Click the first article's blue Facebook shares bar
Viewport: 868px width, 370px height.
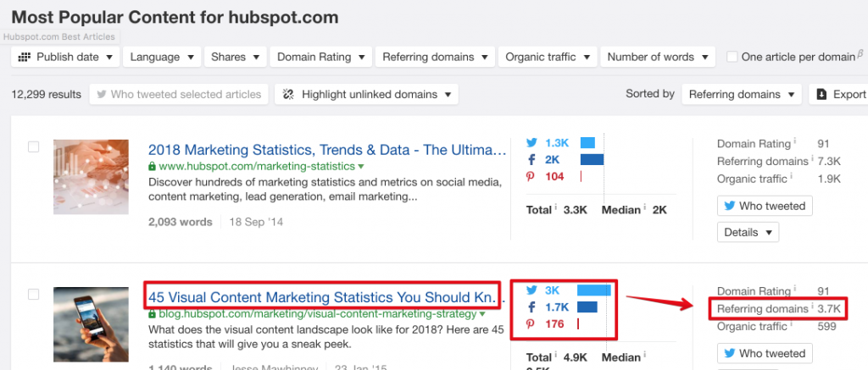point(592,159)
